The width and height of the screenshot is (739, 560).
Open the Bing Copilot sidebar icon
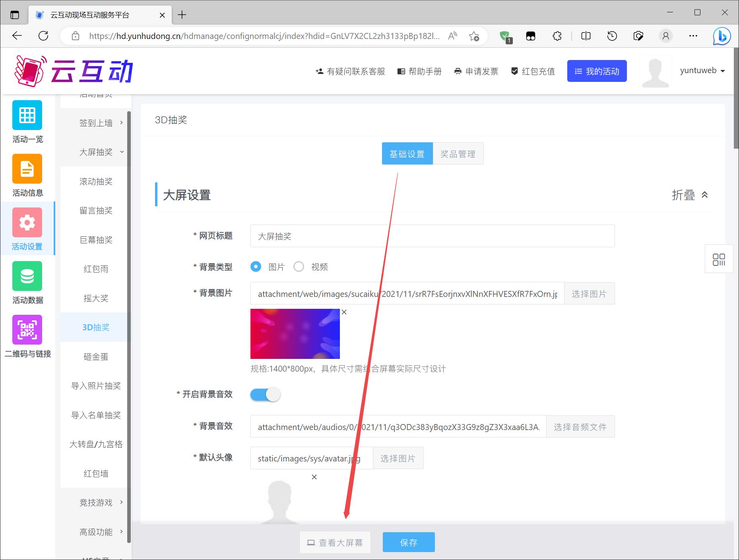[721, 36]
